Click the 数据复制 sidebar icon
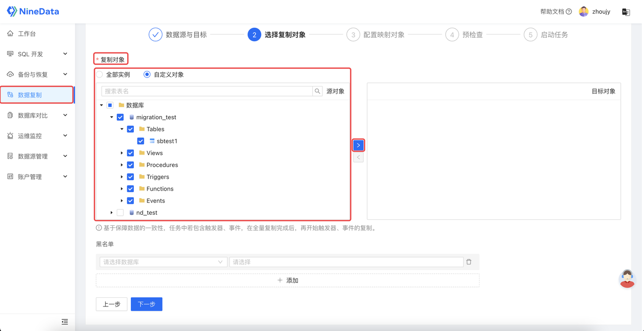Image resolution: width=644 pixels, height=331 pixels. tap(10, 95)
